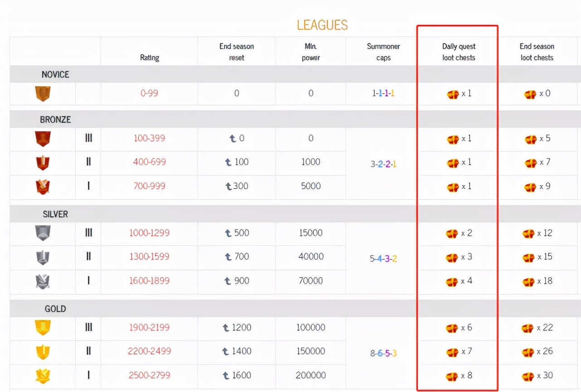
Task: Click the daily quest chest icon for Silver III
Action: pos(452,234)
